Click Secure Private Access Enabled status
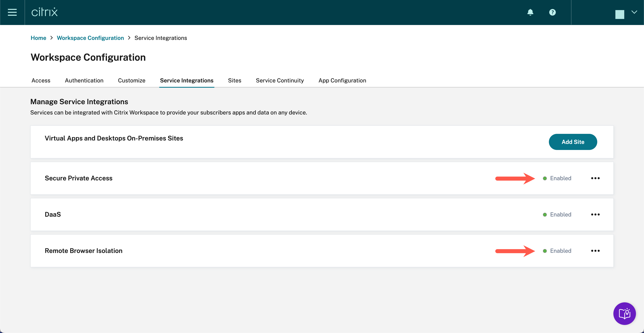 coord(557,178)
